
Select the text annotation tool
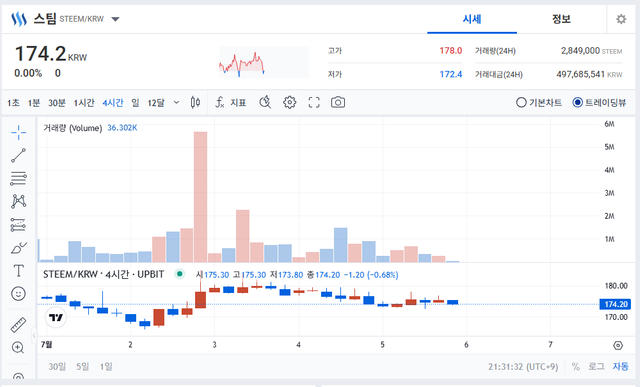tap(18, 271)
